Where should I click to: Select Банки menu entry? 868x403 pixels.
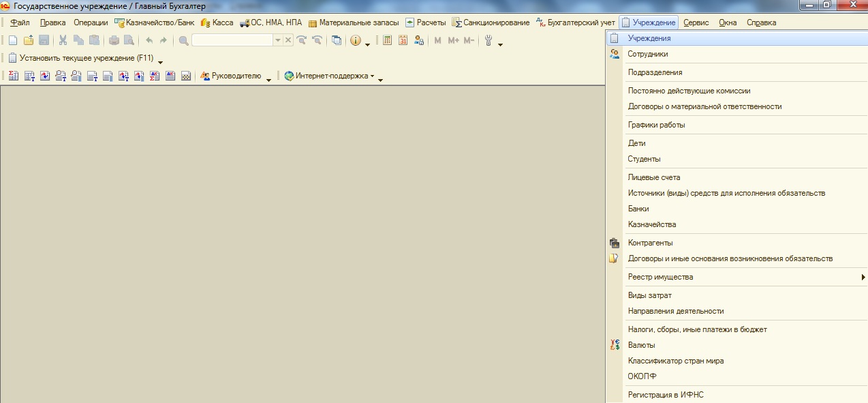pyautogui.click(x=737, y=209)
